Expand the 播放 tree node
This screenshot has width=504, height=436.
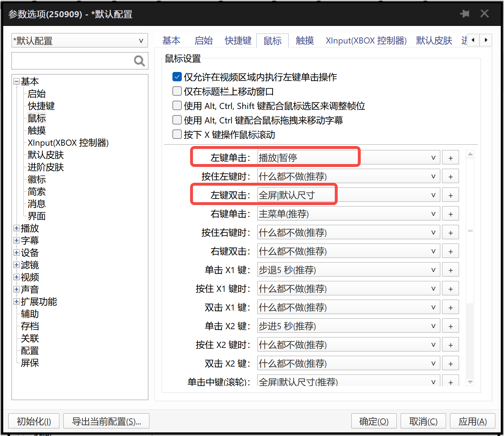(x=16, y=228)
